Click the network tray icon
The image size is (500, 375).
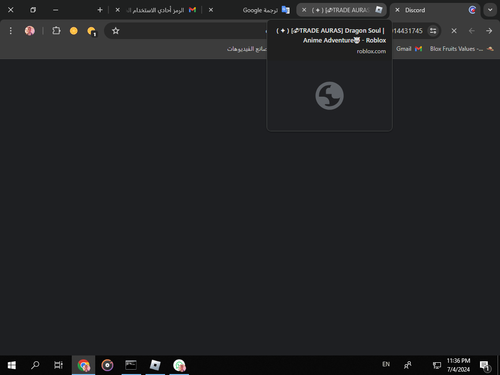point(437,366)
